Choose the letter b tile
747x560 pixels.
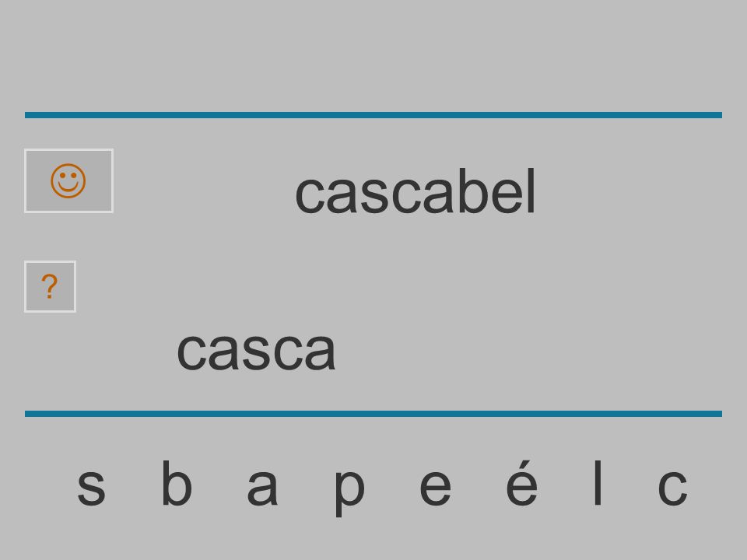(x=177, y=482)
